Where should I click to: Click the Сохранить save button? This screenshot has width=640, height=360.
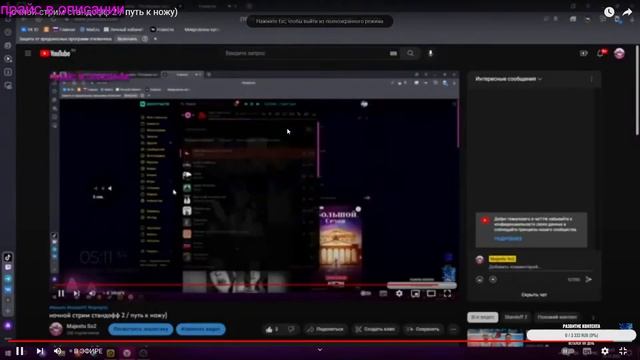423,329
